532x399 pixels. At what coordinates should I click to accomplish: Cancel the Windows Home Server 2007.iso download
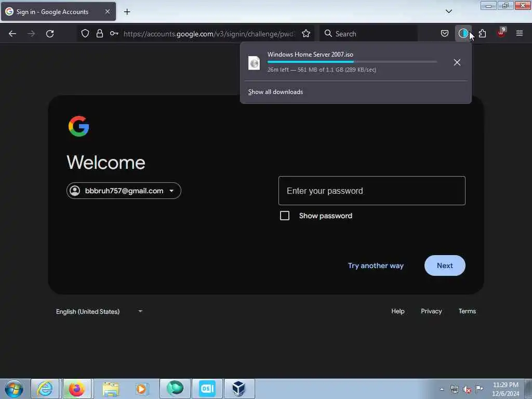pos(457,62)
